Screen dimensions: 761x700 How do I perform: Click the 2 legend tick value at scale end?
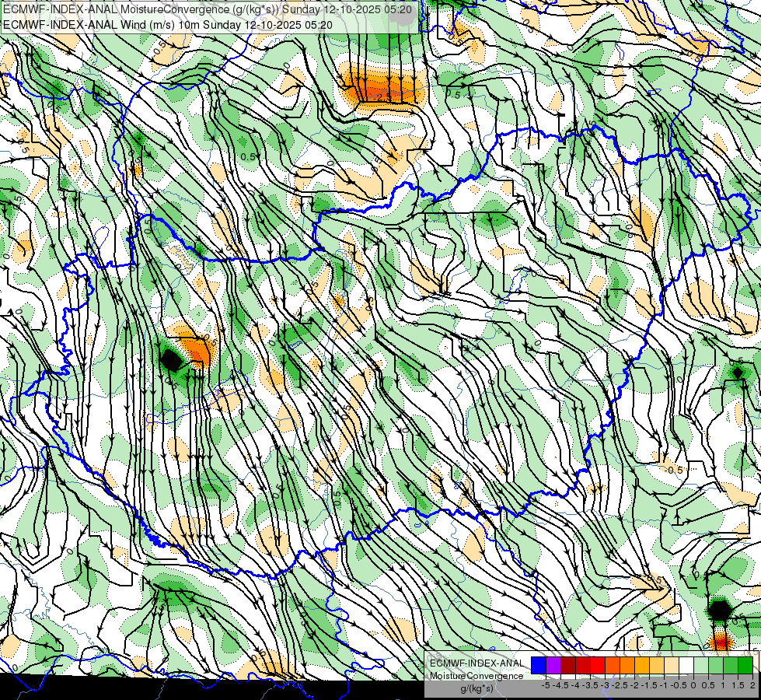pyautogui.click(x=752, y=685)
